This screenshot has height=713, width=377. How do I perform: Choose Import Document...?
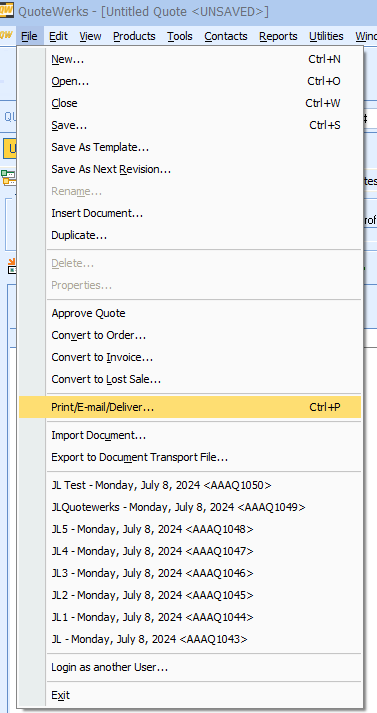click(x=190, y=435)
